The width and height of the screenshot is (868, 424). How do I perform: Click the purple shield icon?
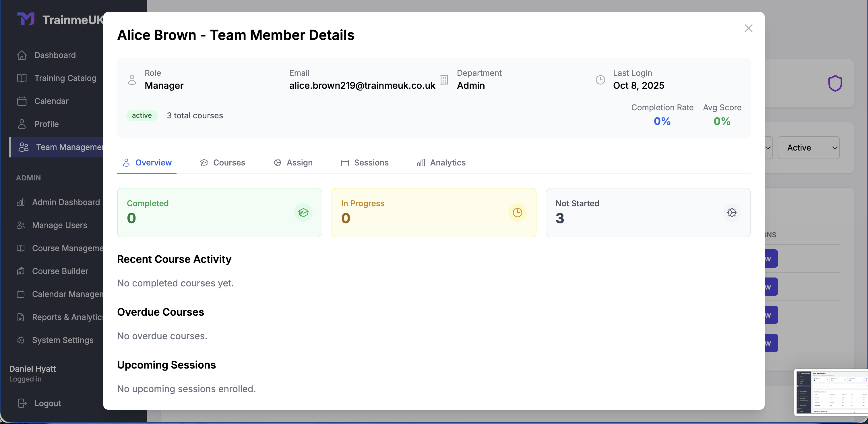(x=835, y=83)
